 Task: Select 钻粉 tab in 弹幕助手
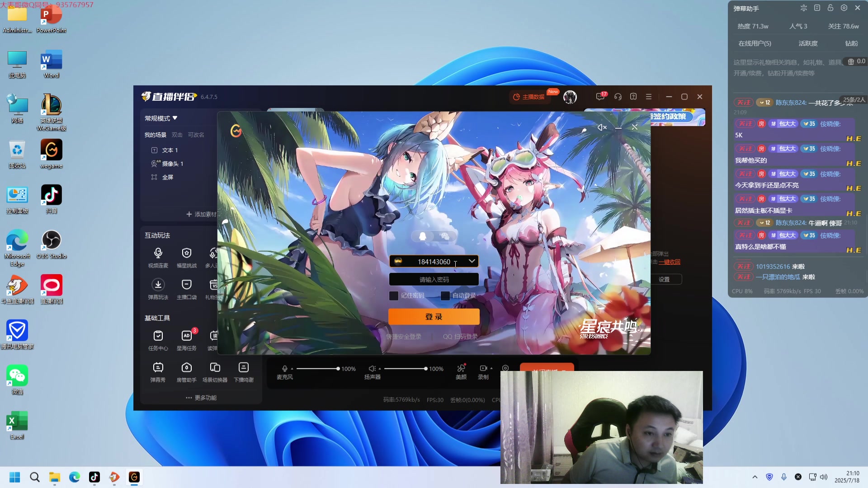851,43
